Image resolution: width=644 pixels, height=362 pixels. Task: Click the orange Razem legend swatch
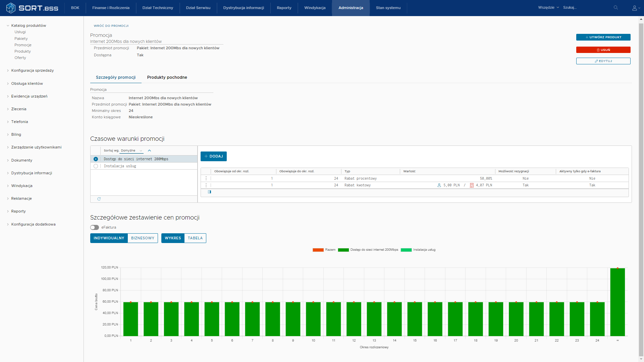[318, 250]
